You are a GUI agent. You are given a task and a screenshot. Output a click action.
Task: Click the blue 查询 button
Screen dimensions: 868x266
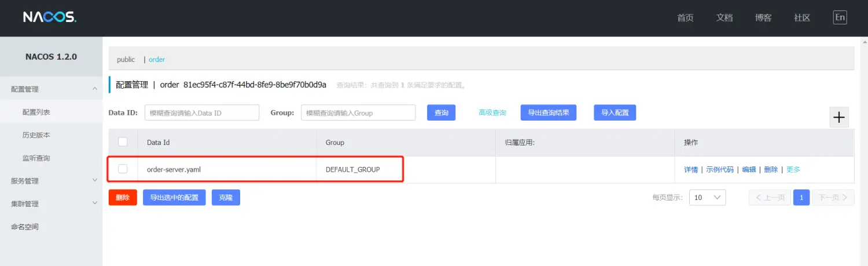(x=441, y=112)
